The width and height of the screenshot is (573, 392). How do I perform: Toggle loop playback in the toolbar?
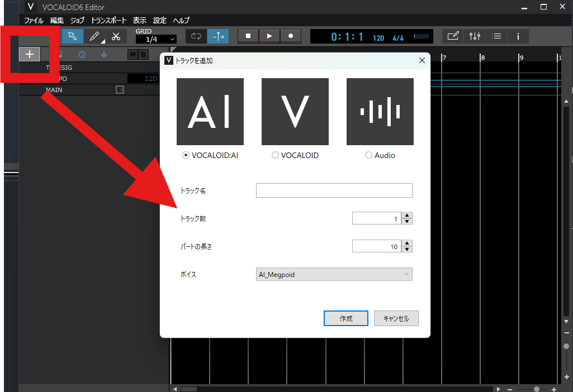(x=196, y=36)
